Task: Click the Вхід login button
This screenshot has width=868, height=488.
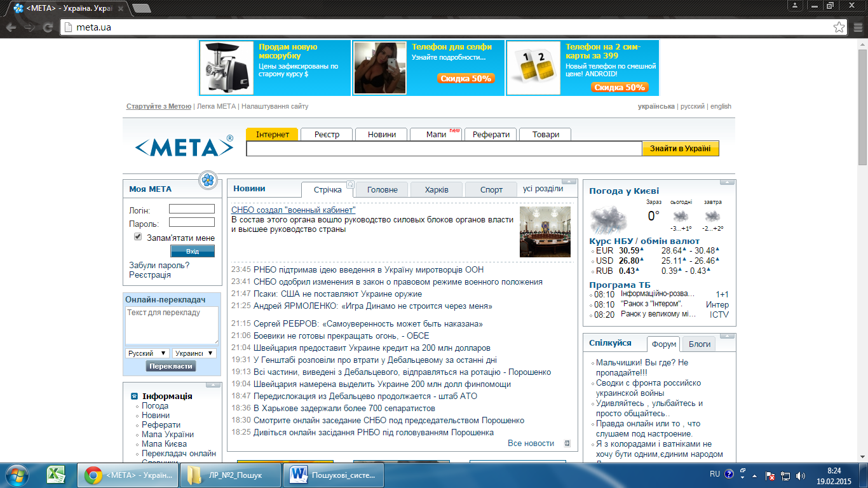Action: point(193,251)
